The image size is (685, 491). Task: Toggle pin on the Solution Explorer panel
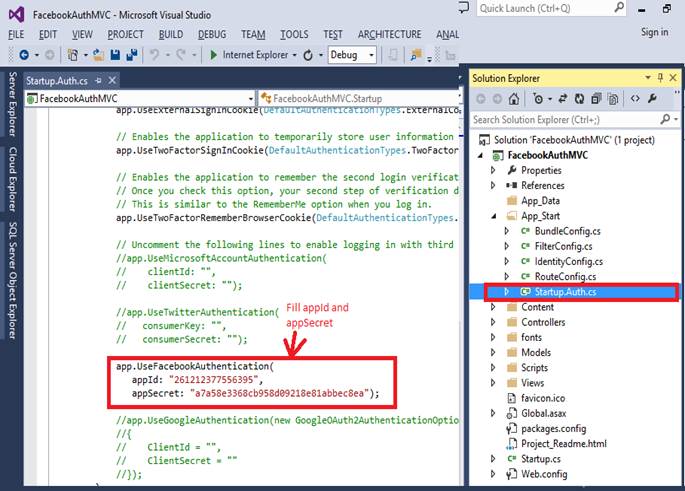660,78
